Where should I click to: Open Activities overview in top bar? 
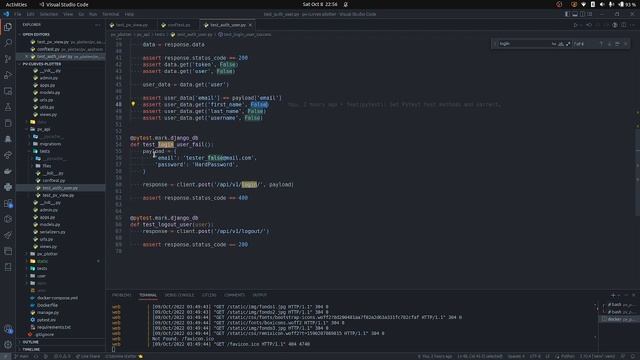click(x=16, y=4)
